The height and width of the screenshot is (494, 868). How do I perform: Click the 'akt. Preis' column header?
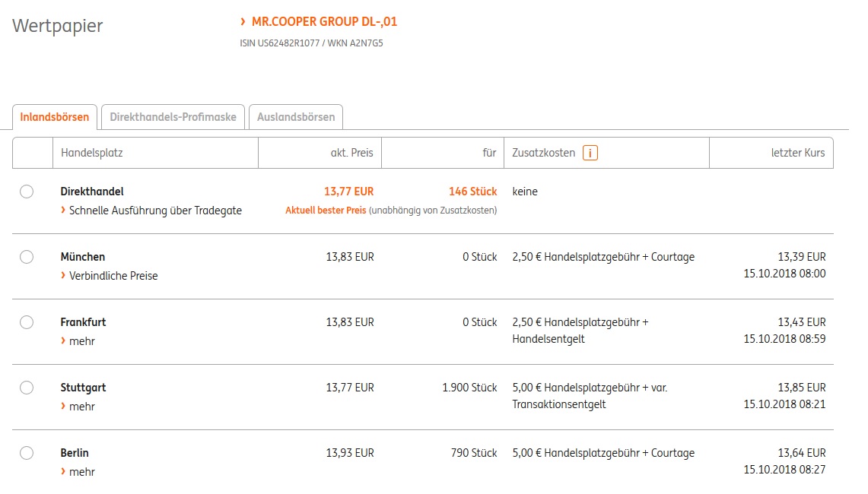[x=351, y=153]
